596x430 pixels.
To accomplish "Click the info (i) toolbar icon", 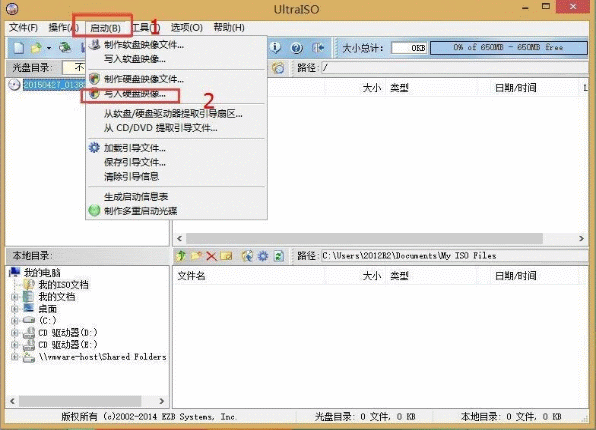I will [276, 48].
